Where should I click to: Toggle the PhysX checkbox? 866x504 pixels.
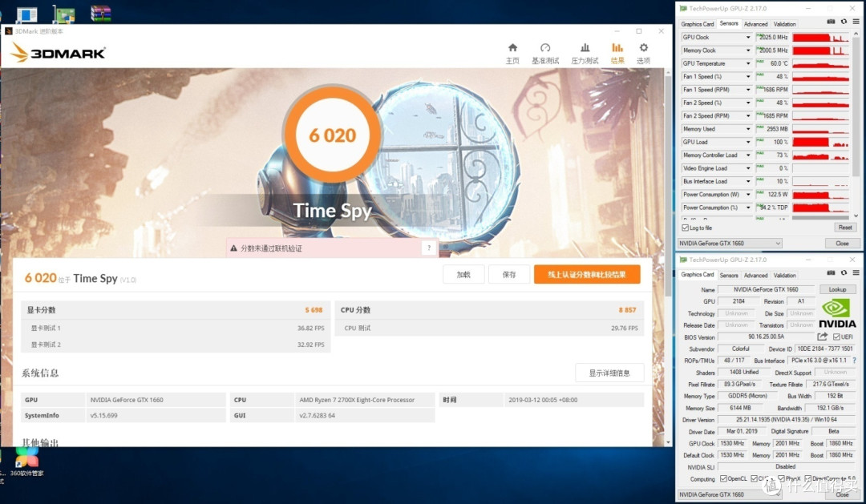point(781,478)
